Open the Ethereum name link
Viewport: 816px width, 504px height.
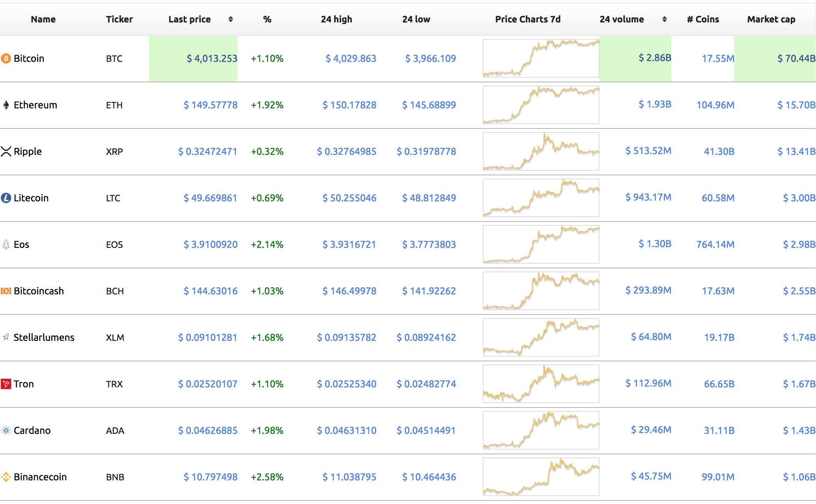(35, 105)
